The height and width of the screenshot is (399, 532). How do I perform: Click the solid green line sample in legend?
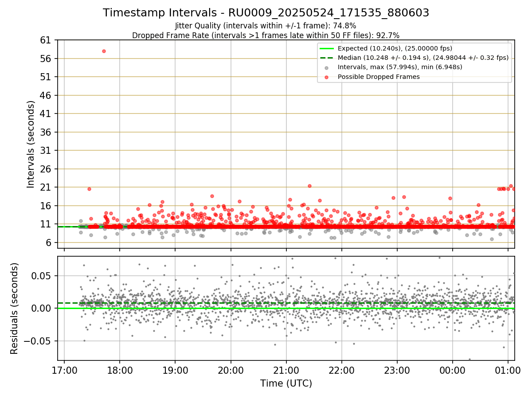326,48
